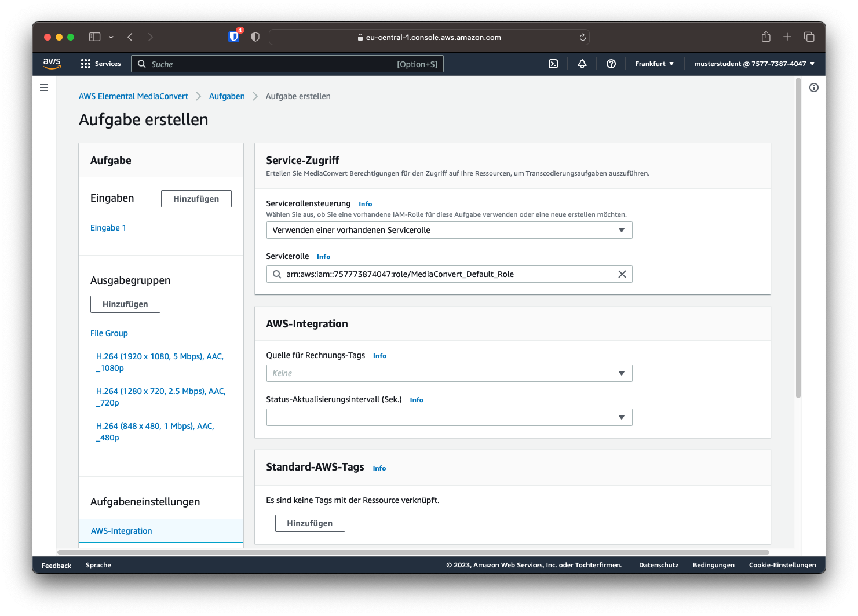This screenshot has width=858, height=616.
Task: Click the Safari sidebar toggle icon
Action: (95, 37)
